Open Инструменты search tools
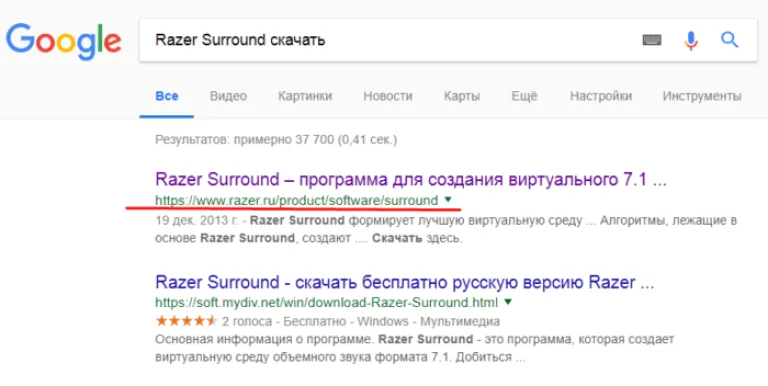The width and height of the screenshot is (768, 386). point(702,96)
